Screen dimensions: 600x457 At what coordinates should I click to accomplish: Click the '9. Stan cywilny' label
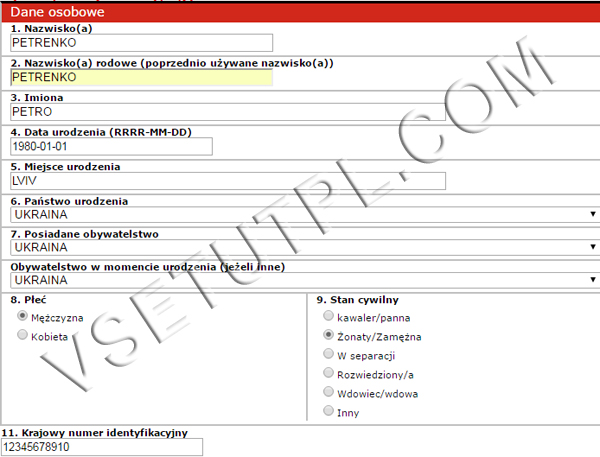(x=357, y=300)
